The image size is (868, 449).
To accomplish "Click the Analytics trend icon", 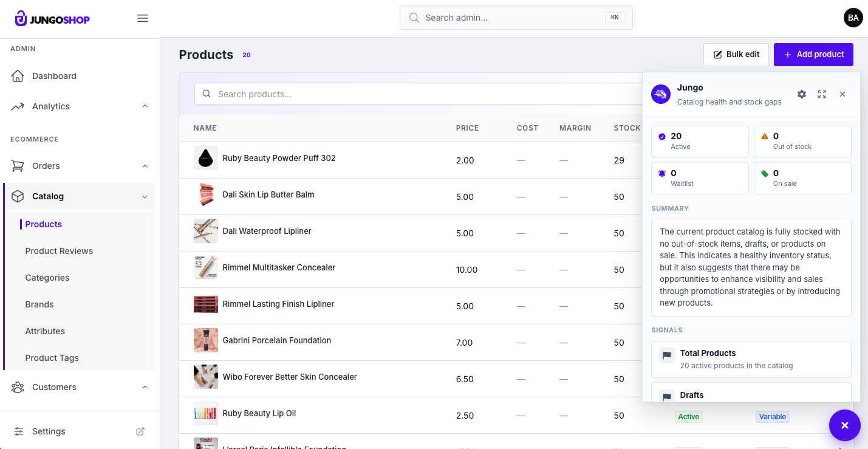I will pyautogui.click(x=18, y=106).
